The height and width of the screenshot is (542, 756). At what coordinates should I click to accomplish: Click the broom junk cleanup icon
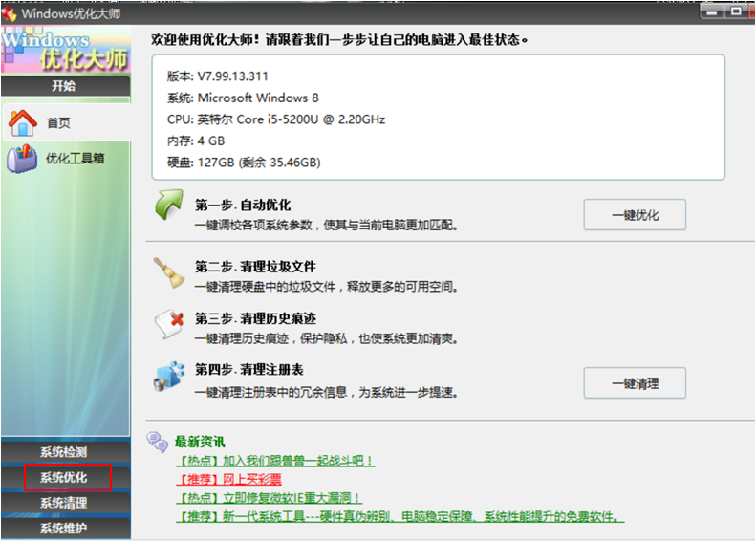pyautogui.click(x=169, y=272)
